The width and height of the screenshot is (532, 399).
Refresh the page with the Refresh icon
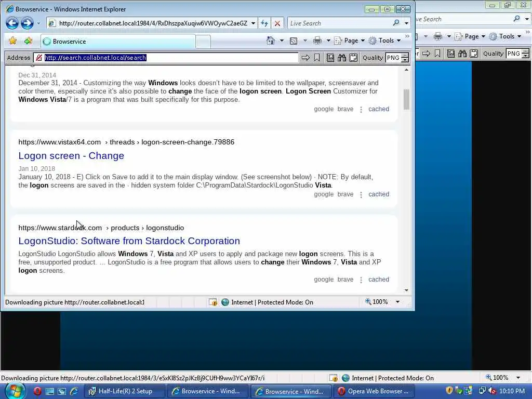264,23
